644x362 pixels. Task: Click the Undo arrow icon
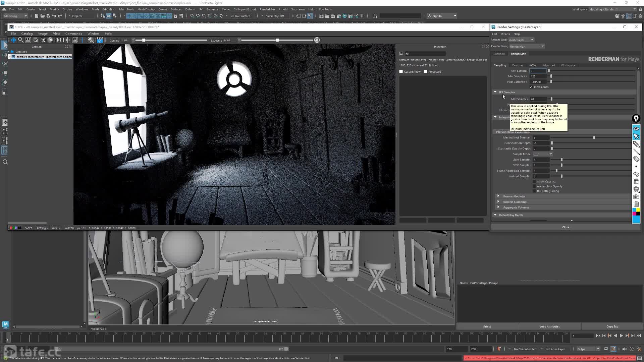[x=54, y=16]
